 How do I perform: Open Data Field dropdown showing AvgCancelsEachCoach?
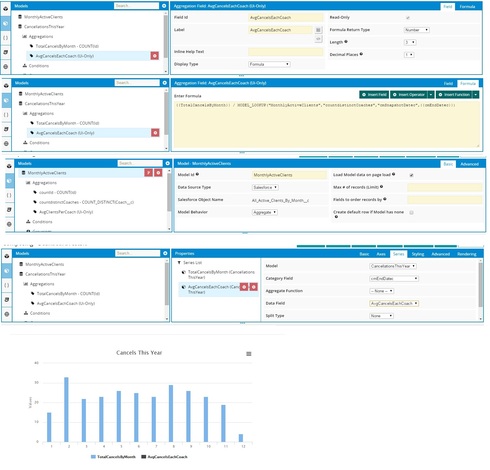click(394, 303)
